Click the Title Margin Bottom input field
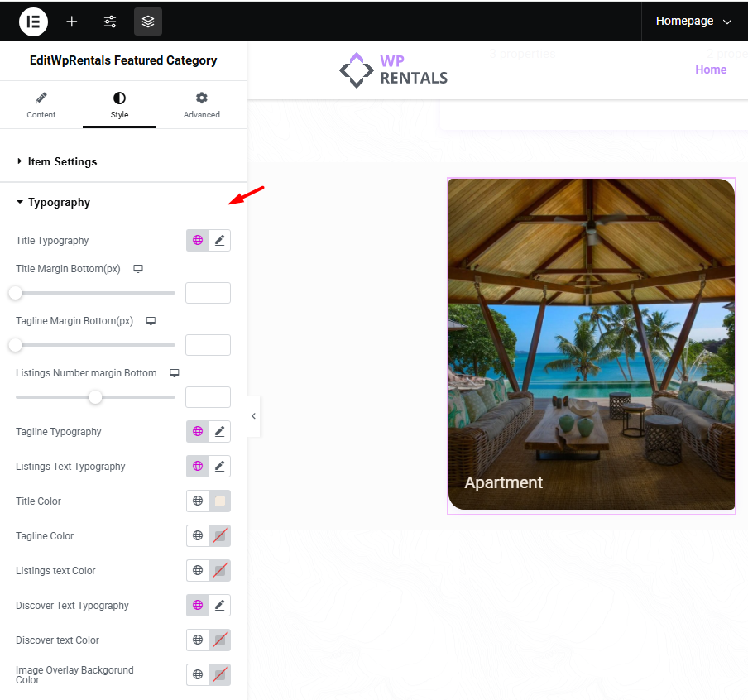Screen dimensions: 748x700 point(208,293)
